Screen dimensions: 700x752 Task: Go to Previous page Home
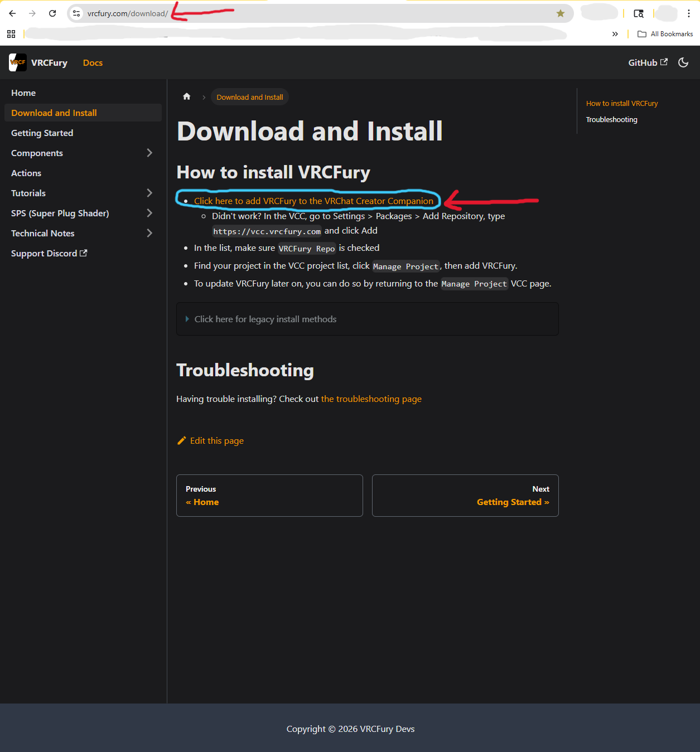269,496
